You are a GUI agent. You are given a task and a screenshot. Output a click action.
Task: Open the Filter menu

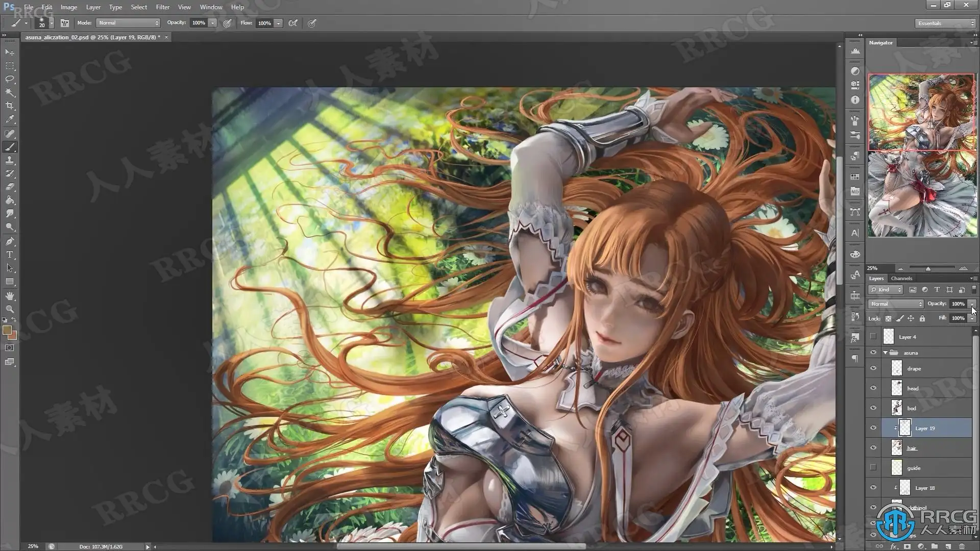162,7
